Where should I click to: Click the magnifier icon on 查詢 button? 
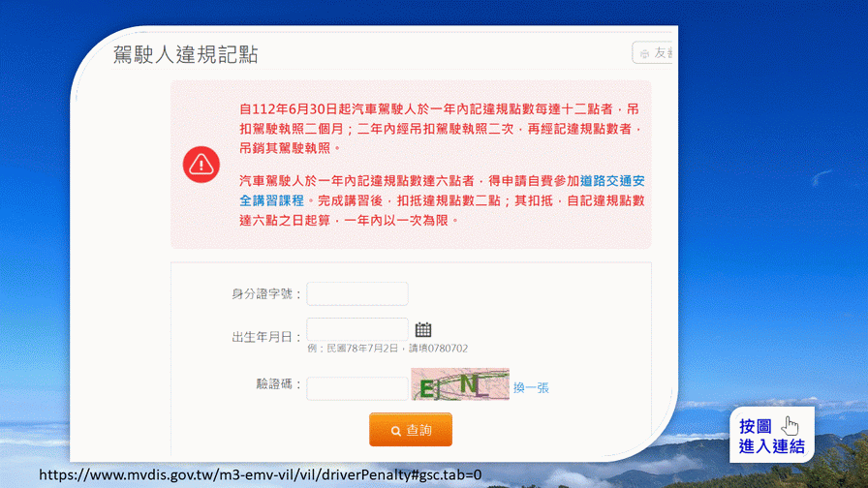pos(396,431)
